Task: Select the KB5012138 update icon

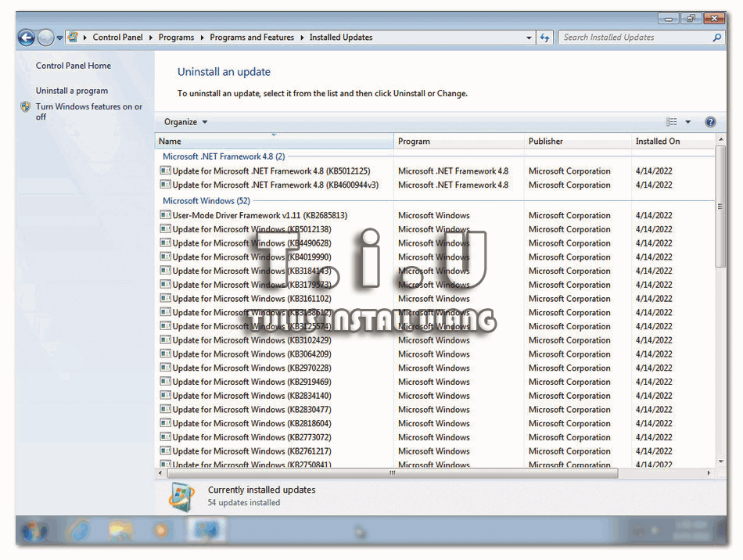Action: click(165, 229)
